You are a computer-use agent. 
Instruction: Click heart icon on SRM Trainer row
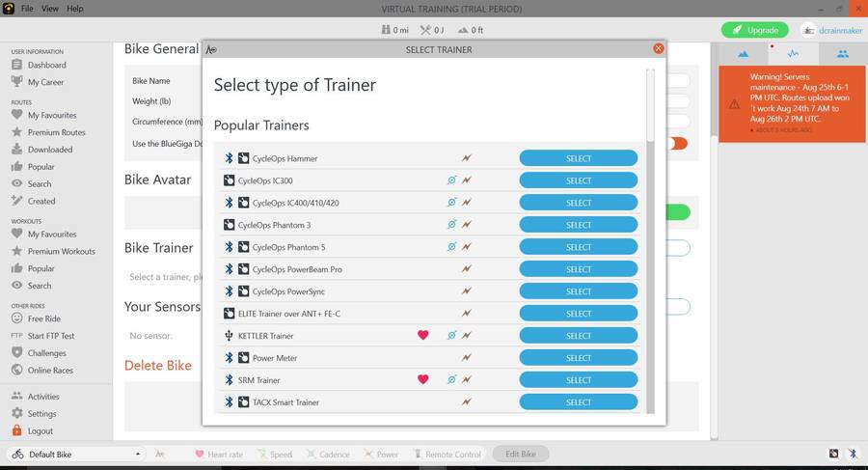pos(423,379)
